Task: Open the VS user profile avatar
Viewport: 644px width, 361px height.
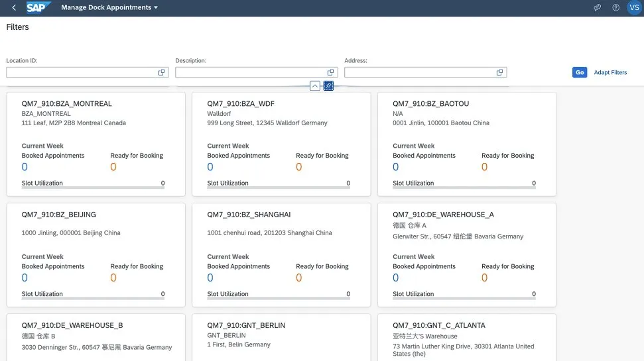Action: click(x=633, y=7)
